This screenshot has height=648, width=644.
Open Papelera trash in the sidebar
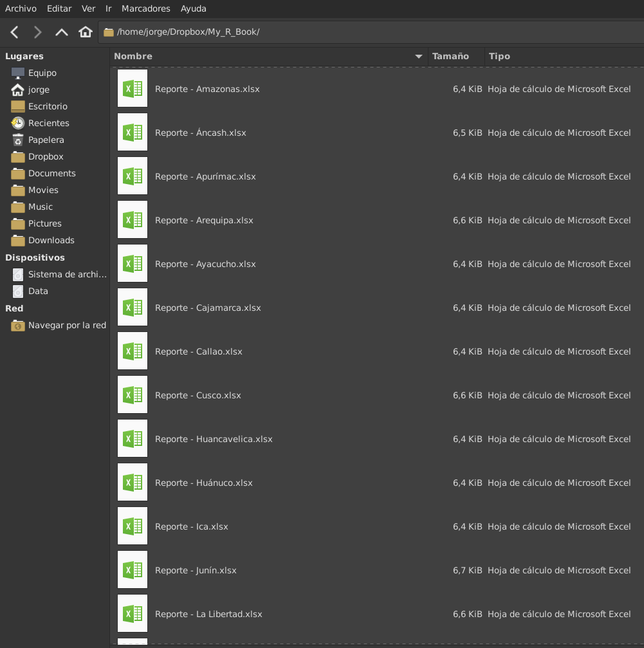coord(46,140)
